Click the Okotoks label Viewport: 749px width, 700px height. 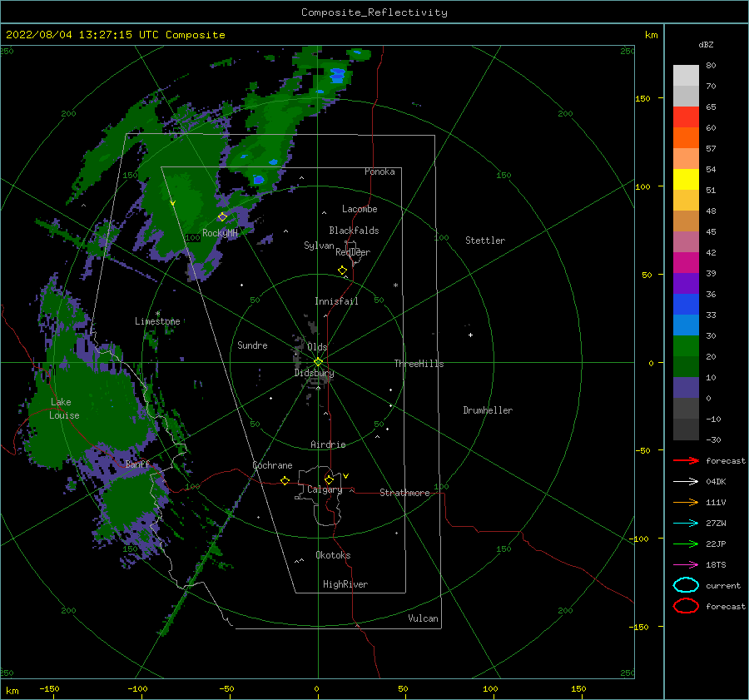point(333,555)
